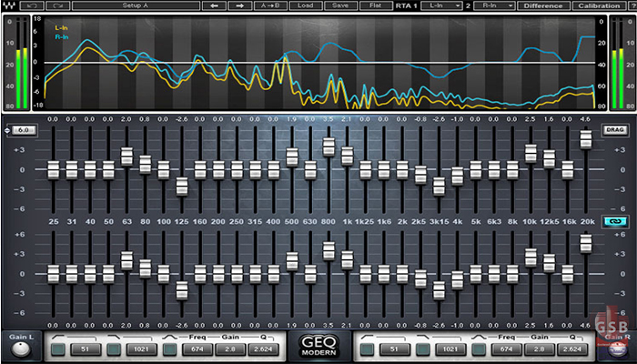The height and width of the screenshot is (364, 637).
Task: Toggle the left channel low-pass filter button
Action: click(x=116, y=349)
